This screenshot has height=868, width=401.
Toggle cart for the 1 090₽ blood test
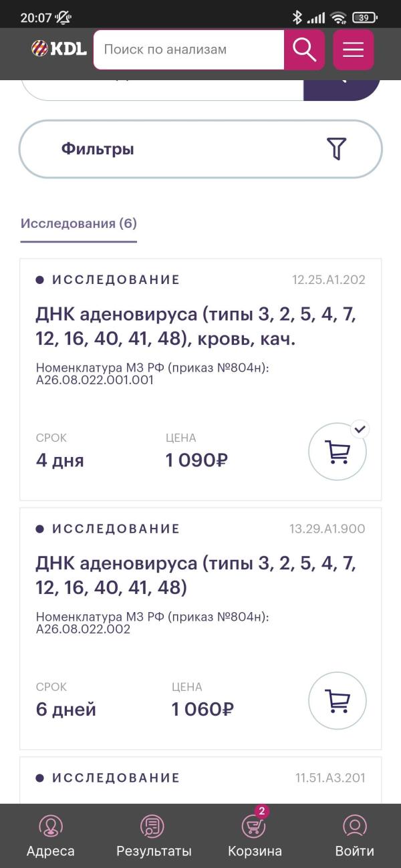click(338, 452)
